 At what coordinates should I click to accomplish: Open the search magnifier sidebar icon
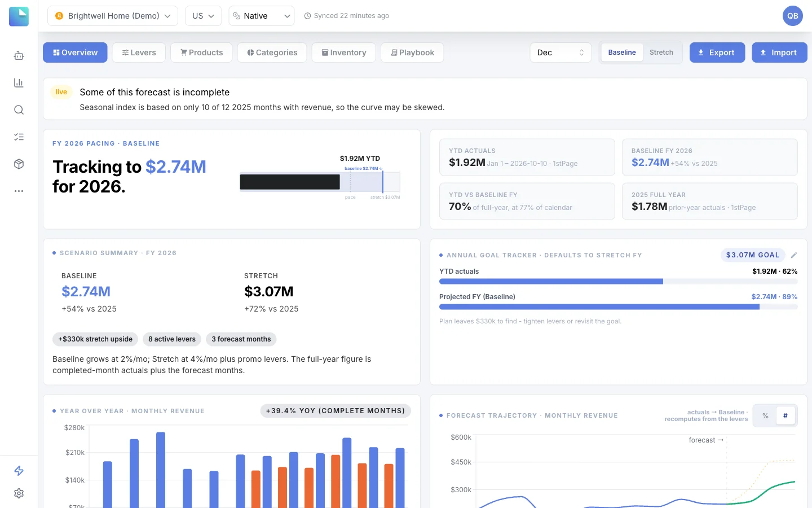pos(19,110)
